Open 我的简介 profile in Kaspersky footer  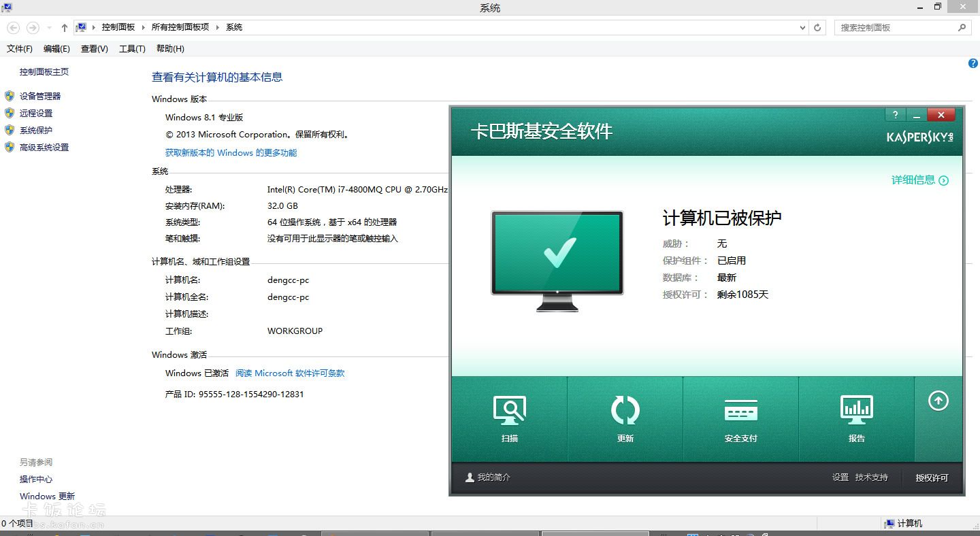pos(488,478)
